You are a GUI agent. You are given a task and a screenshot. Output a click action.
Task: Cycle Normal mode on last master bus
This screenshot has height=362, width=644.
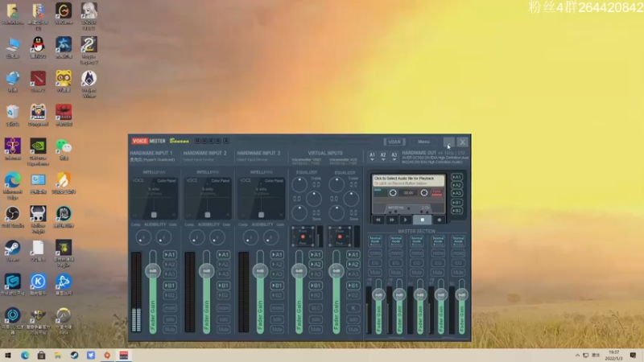point(458,241)
